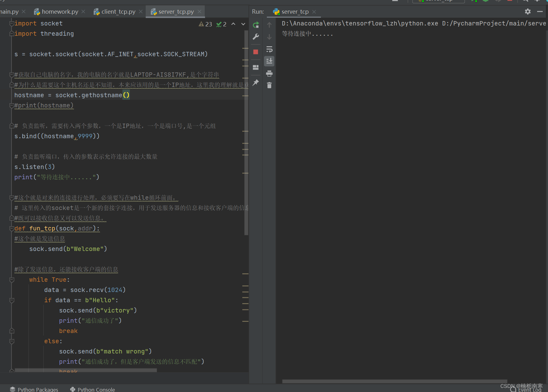Collapse the import socket fold marker

tap(12, 23)
